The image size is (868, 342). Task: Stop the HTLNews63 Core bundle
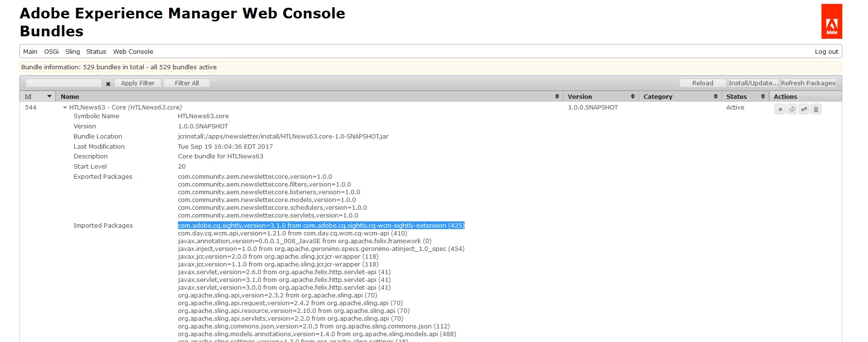click(x=780, y=109)
